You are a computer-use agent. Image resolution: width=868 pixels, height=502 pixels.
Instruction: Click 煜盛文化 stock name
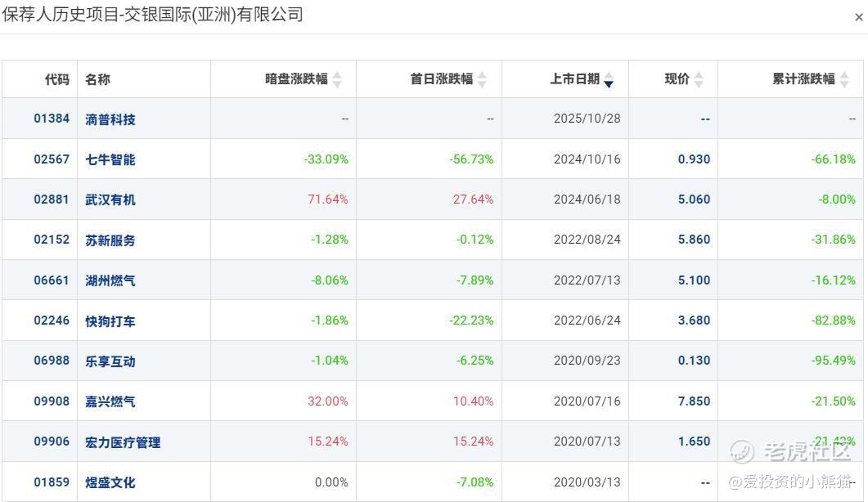(110, 482)
